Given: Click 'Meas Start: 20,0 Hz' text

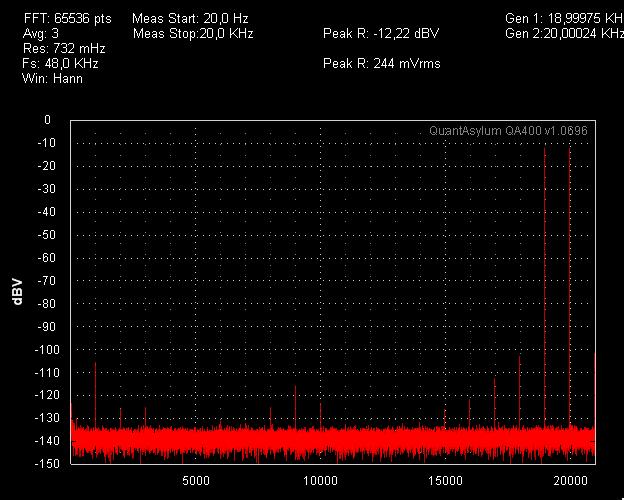Looking at the screenshot, I should tap(190, 19).
